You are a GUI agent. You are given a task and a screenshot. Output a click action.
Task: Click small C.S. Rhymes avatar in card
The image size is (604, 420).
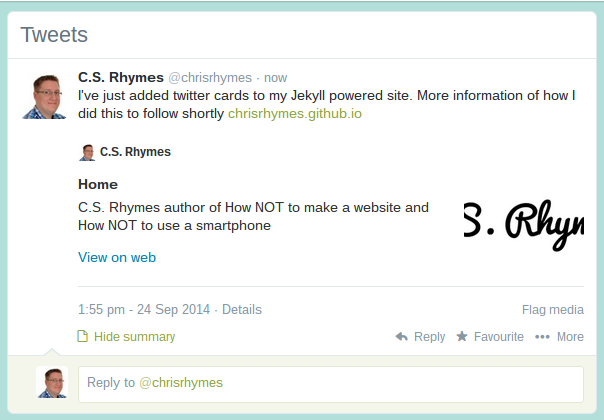click(87, 153)
